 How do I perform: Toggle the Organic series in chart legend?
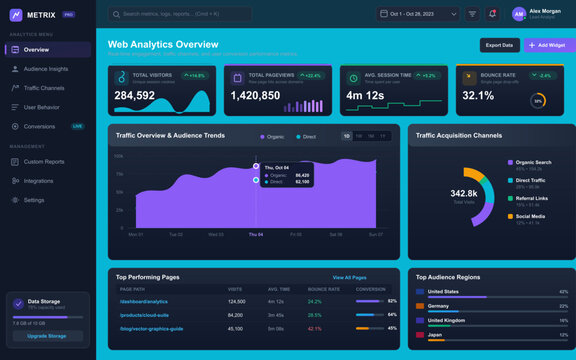click(x=272, y=137)
